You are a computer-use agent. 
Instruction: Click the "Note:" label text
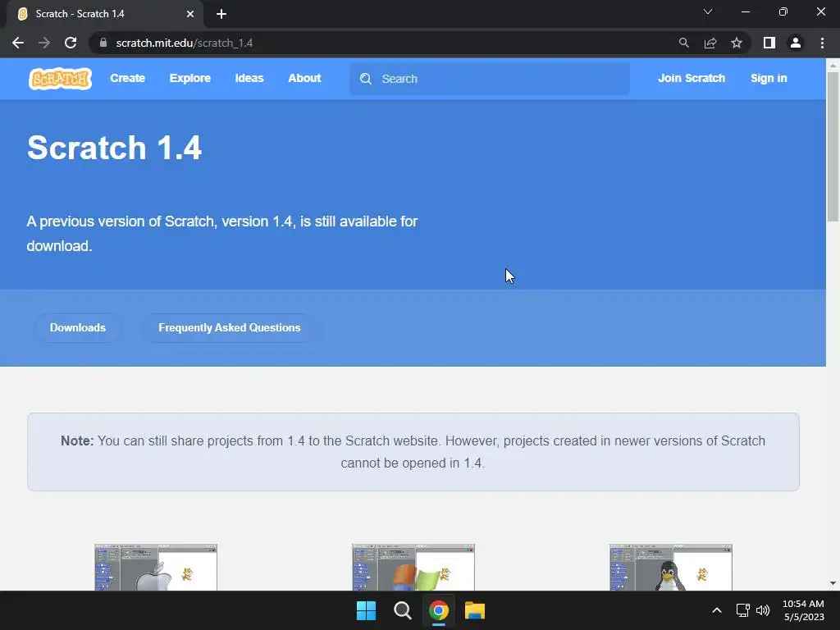(77, 441)
